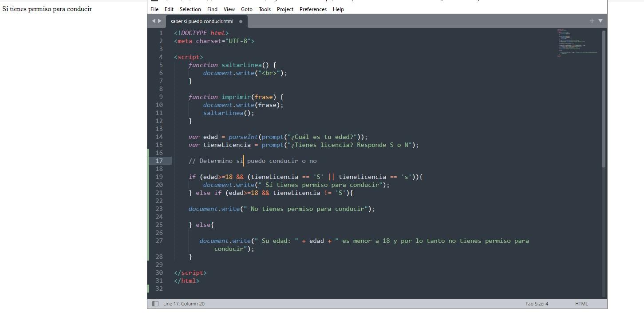Go to next tab with right arrow

pos(160,21)
